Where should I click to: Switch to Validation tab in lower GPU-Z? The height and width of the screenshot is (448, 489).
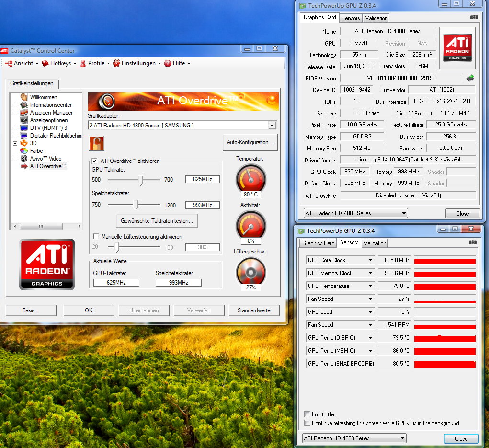[375, 243]
